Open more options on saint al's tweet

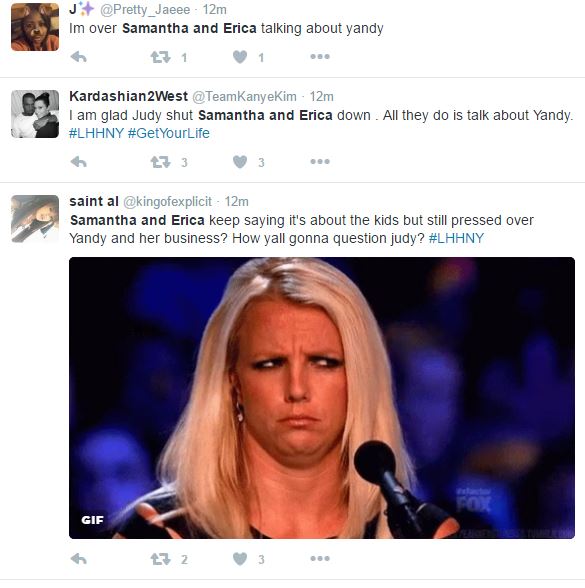click(320, 559)
